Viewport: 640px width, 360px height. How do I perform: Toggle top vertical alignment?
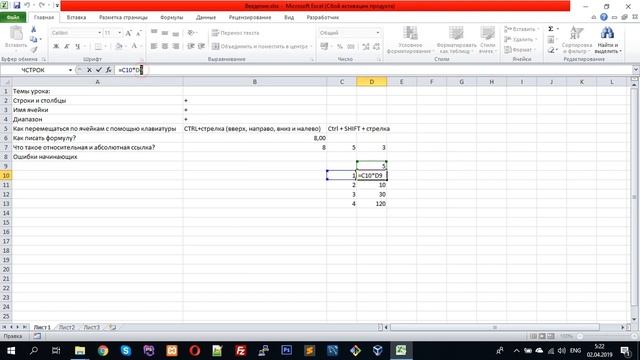154,32
